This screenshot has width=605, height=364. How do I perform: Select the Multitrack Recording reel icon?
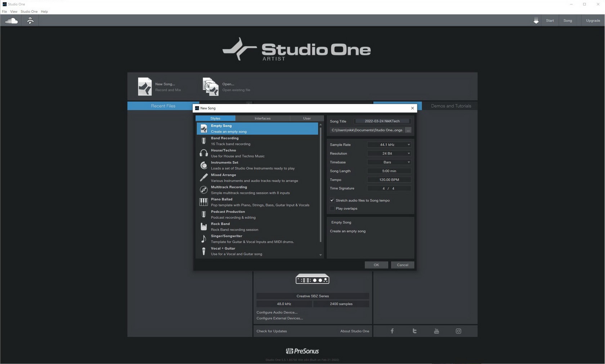pos(204,190)
